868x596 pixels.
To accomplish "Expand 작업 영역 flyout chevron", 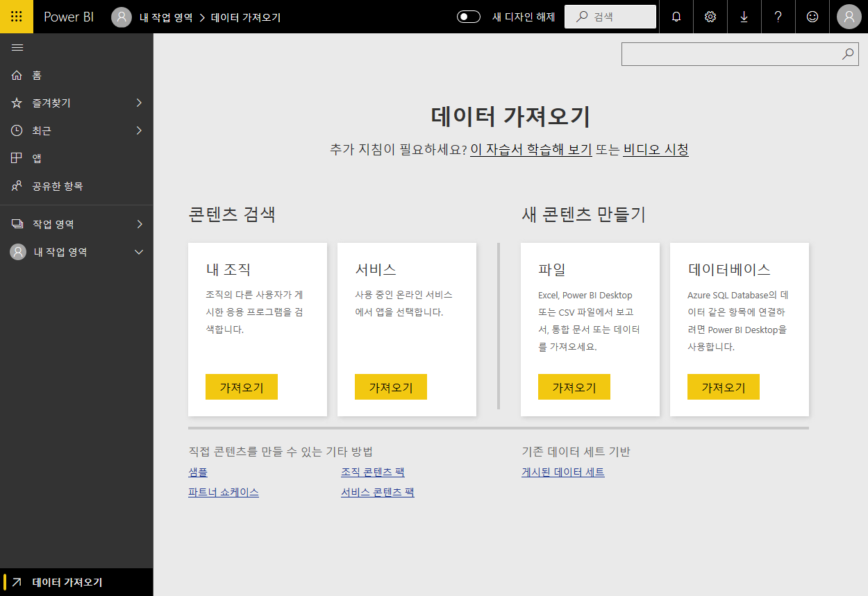I will click(139, 224).
